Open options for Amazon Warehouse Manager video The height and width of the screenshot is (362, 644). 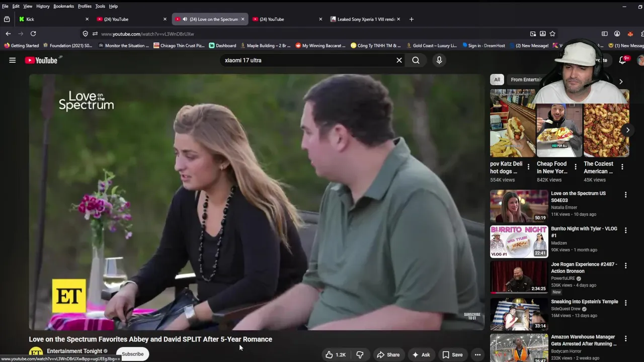tap(625, 338)
